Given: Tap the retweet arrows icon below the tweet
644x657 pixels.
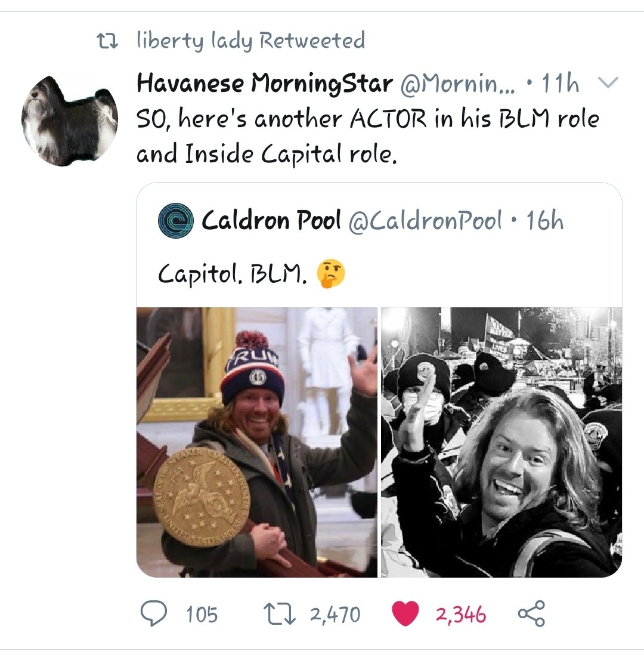Looking at the screenshot, I should (x=279, y=614).
